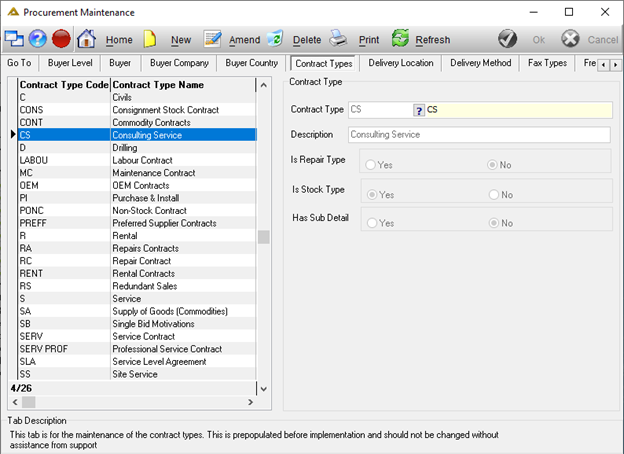Image resolution: width=624 pixels, height=454 pixels.
Task: Click the Amend pencil icon
Action: 212,39
